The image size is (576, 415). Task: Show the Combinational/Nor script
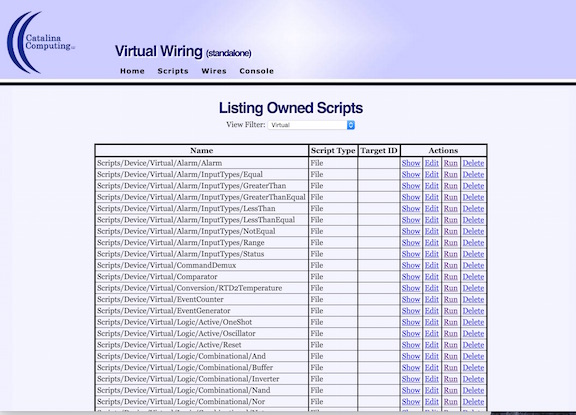[411, 402]
